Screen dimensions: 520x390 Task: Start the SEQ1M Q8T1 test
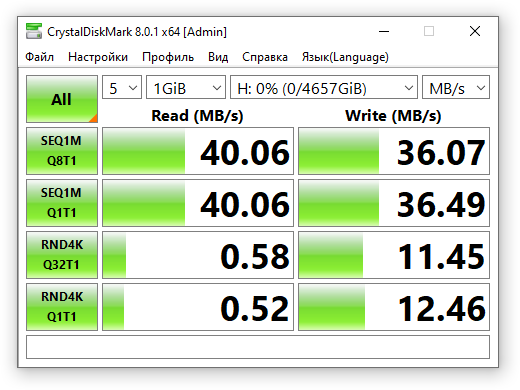[x=62, y=151]
